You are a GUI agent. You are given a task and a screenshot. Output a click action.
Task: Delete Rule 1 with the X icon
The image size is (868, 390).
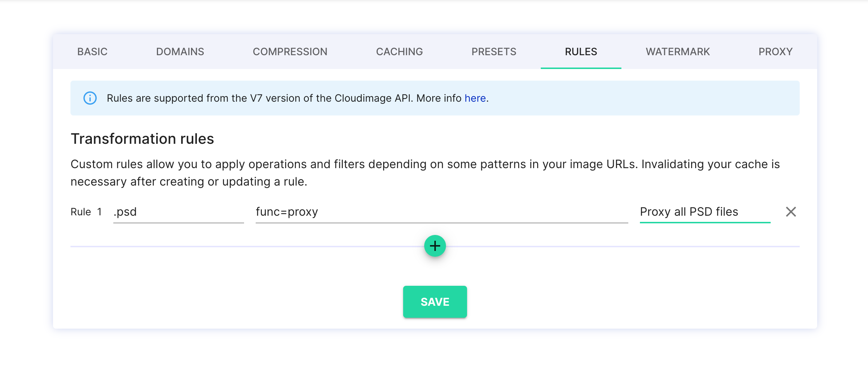pos(791,212)
